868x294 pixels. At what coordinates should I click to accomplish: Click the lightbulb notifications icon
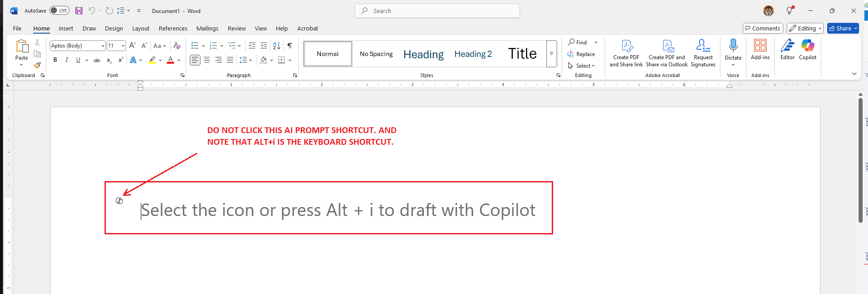(x=790, y=11)
